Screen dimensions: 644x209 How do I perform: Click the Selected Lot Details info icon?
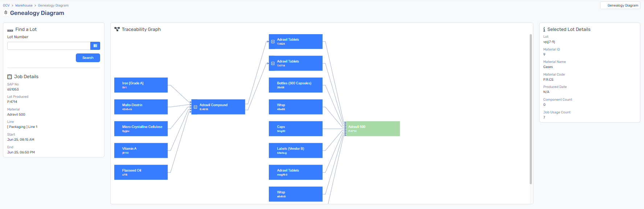tap(544, 29)
